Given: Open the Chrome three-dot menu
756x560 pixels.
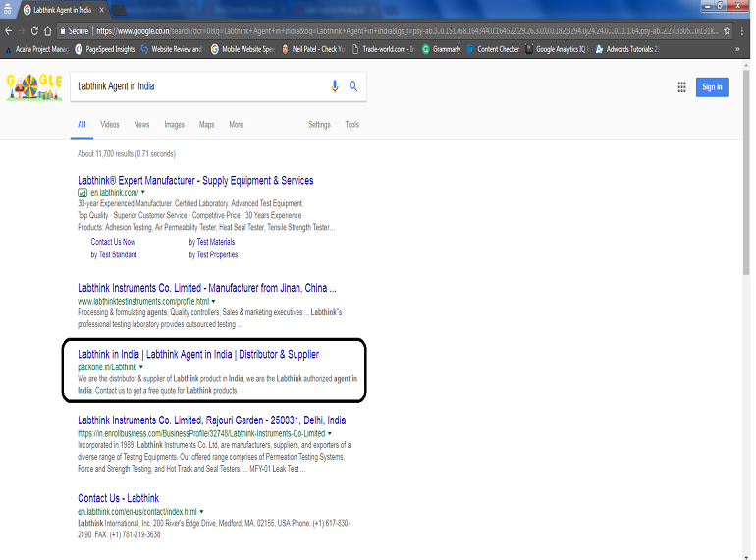Looking at the screenshot, I should click(742, 31).
